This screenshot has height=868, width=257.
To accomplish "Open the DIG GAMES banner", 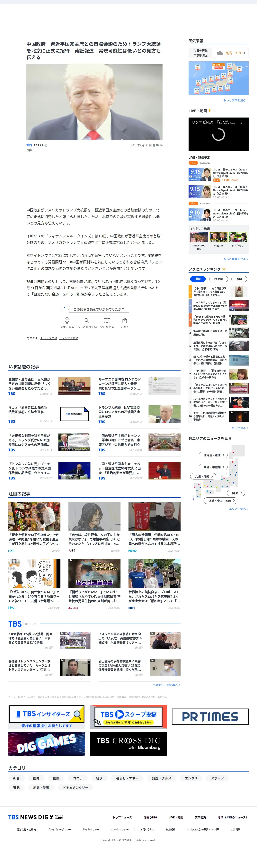I will 47,744.
